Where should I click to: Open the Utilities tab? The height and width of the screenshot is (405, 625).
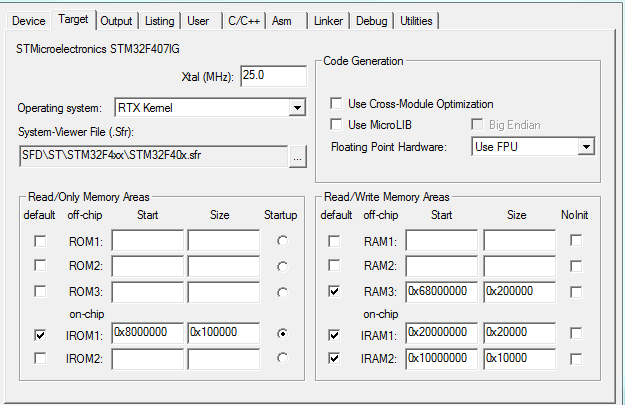click(x=416, y=21)
